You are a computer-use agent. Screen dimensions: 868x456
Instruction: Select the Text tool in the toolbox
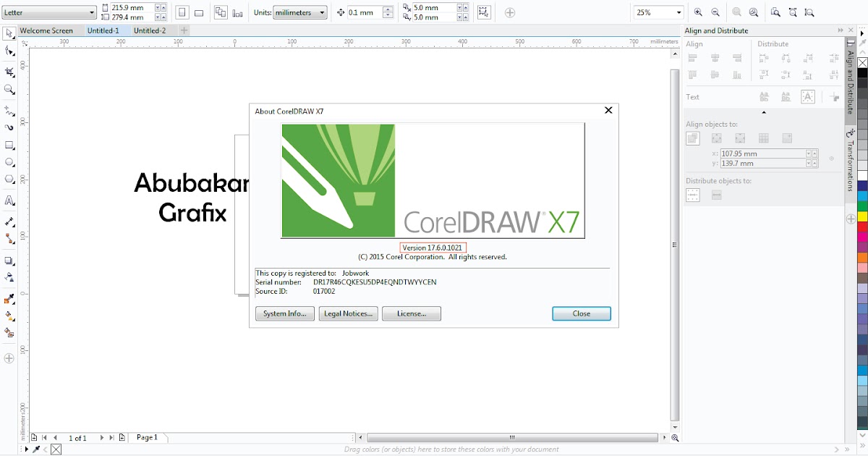click(9, 200)
